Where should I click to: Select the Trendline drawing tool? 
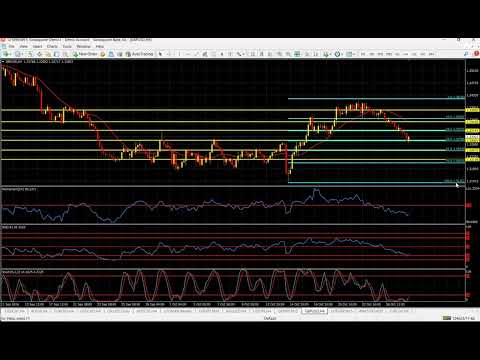(x=196, y=54)
